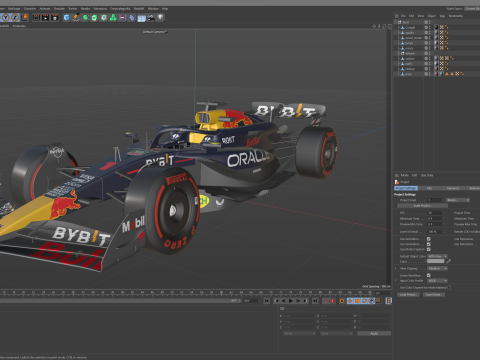
Task: Click Level of Detail value field
Action: [x=434, y=231]
